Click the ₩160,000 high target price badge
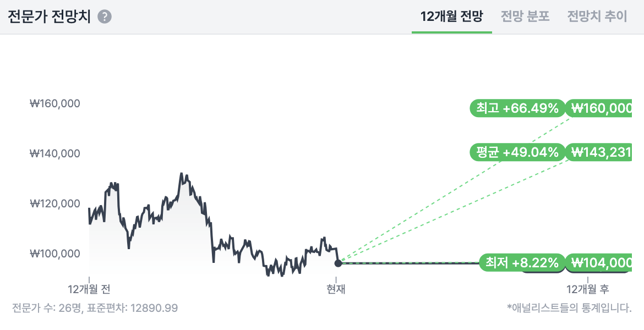The width and height of the screenshot is (644, 330). point(601,108)
